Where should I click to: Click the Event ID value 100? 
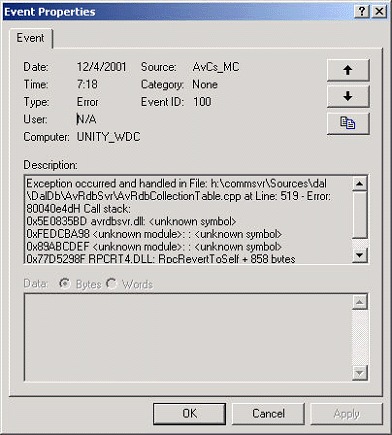click(x=202, y=102)
